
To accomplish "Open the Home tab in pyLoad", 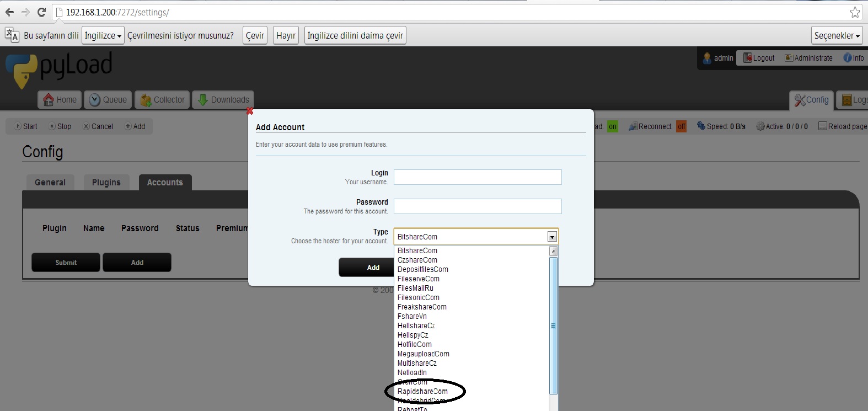I will pyautogui.click(x=60, y=100).
